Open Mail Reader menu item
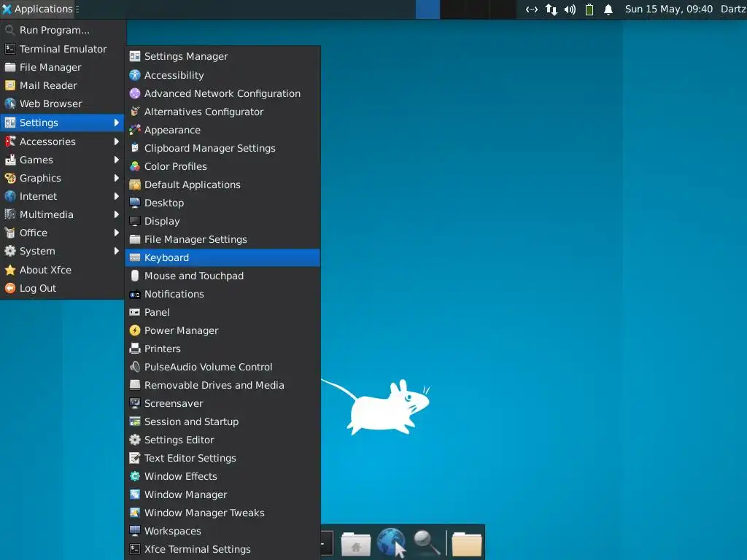The height and width of the screenshot is (560, 747). pyautogui.click(x=62, y=85)
